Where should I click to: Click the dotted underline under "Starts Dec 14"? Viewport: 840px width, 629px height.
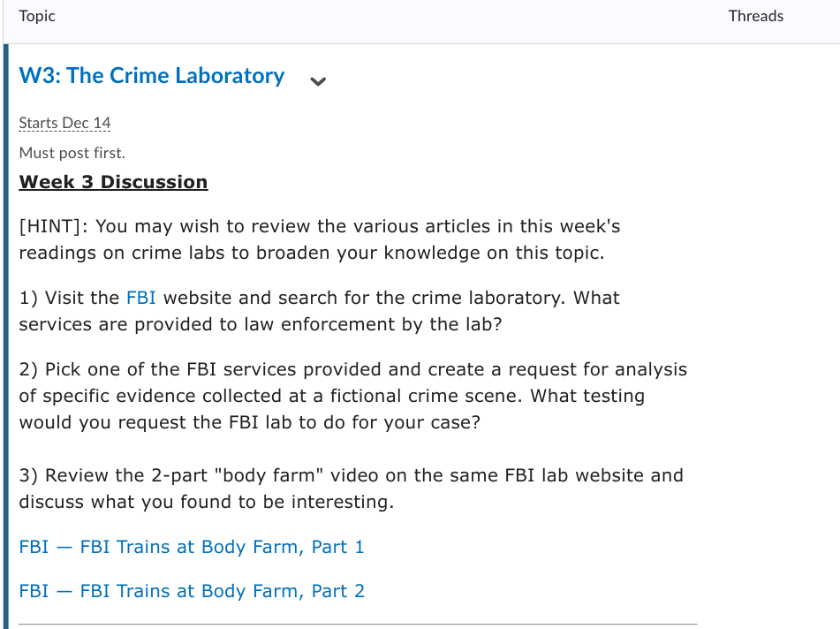coord(64,133)
